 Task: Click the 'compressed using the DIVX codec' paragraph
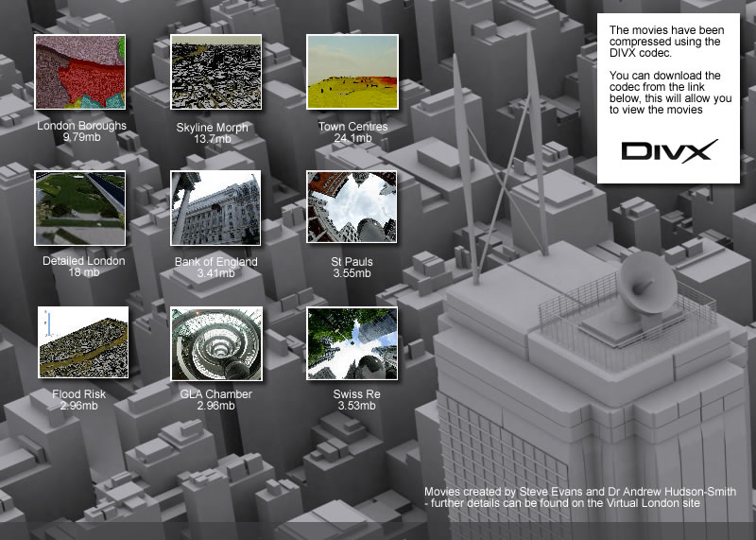pyautogui.click(x=667, y=42)
